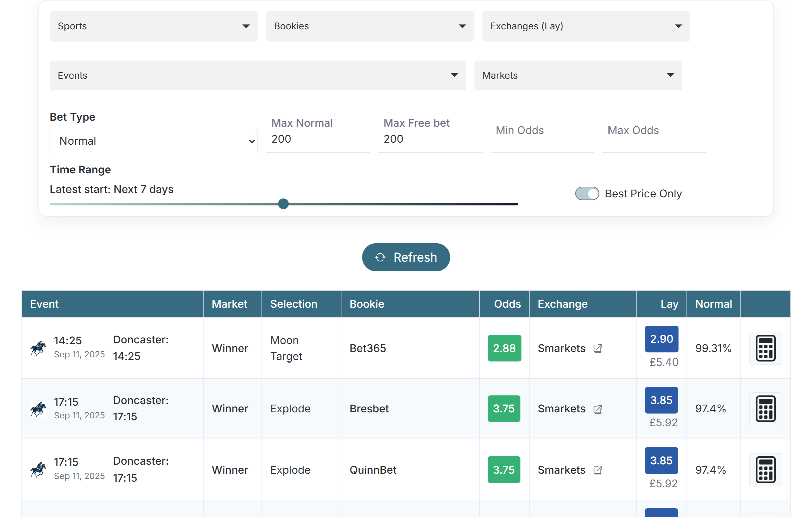This screenshot has width=812, height=517.
Task: Open the Bookies dropdown
Action: pos(370,26)
